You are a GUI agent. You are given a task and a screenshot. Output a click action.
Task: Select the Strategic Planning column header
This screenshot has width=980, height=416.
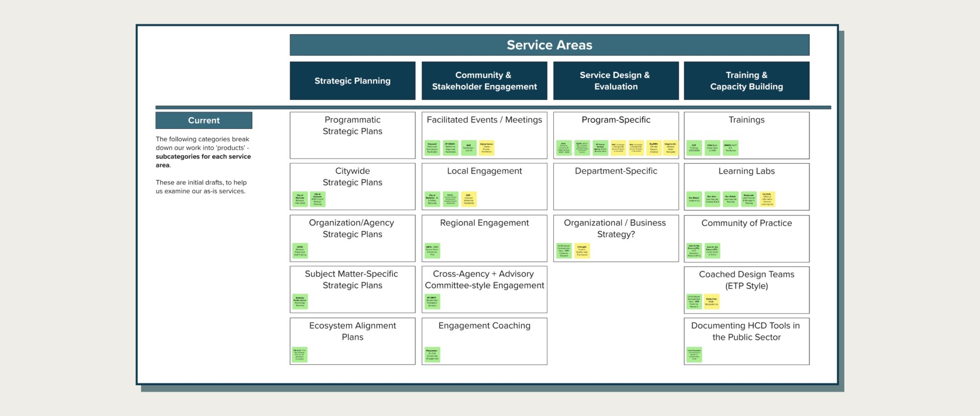click(x=352, y=81)
